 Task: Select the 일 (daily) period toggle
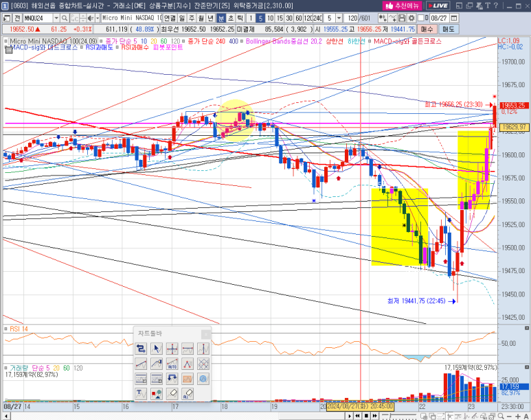tap(182, 19)
